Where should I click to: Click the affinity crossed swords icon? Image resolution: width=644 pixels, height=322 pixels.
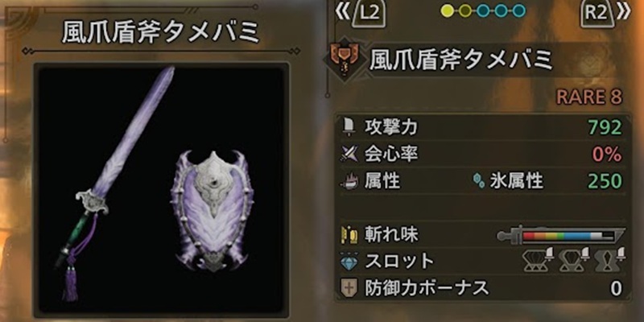click(x=349, y=155)
